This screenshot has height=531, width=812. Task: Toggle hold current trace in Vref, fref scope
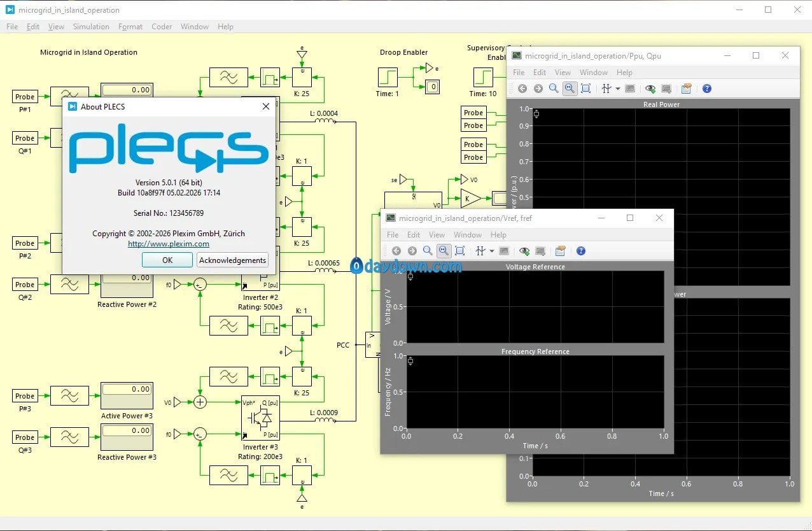[523, 251]
